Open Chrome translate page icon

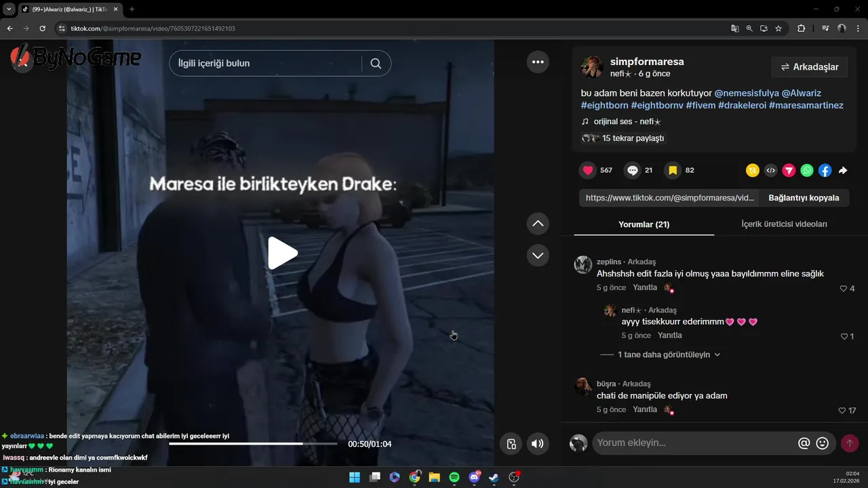[735, 28]
